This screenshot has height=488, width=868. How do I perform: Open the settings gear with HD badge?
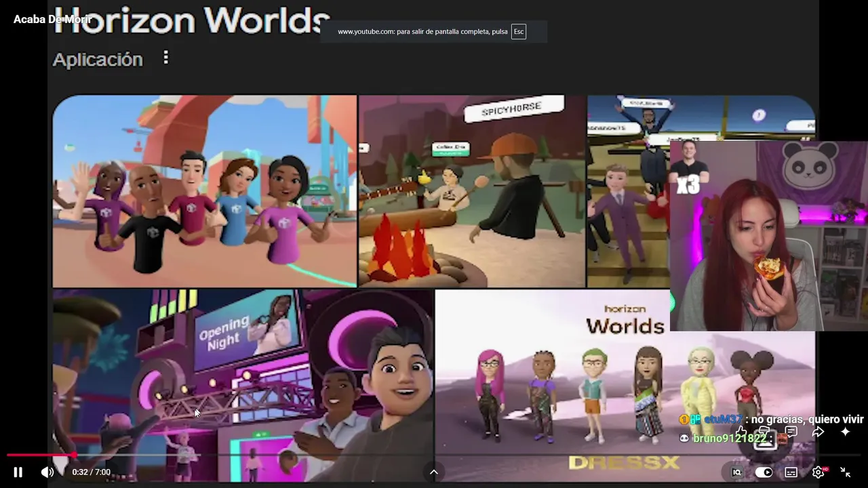[x=818, y=472]
